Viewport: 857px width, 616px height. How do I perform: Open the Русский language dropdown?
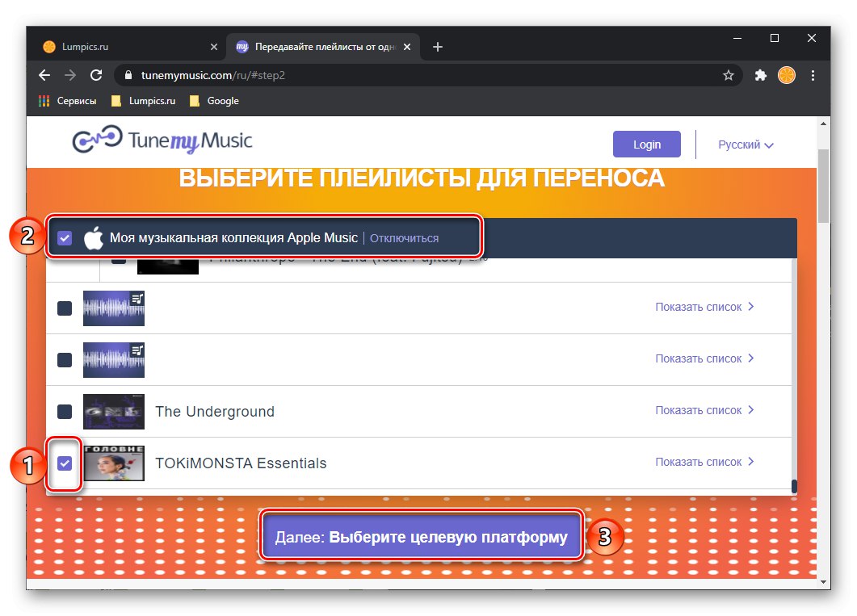tap(746, 145)
